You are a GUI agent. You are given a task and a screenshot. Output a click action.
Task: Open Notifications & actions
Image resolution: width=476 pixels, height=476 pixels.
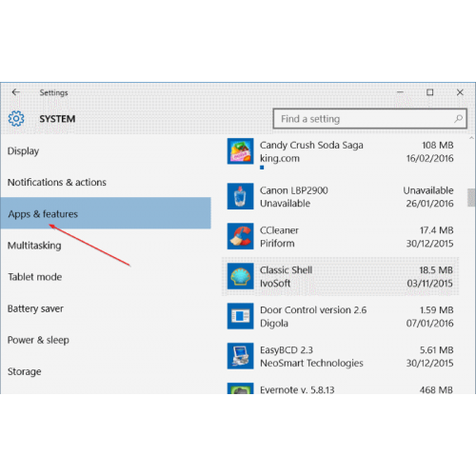tap(57, 182)
